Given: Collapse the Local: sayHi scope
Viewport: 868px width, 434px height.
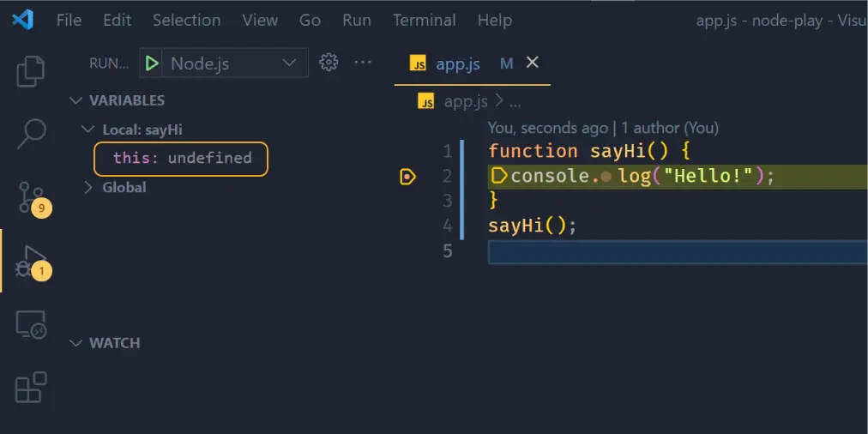Looking at the screenshot, I should (x=88, y=130).
